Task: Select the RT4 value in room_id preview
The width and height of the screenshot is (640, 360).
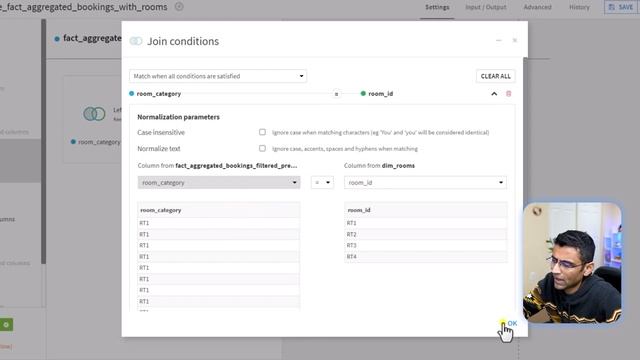Action: [425, 256]
